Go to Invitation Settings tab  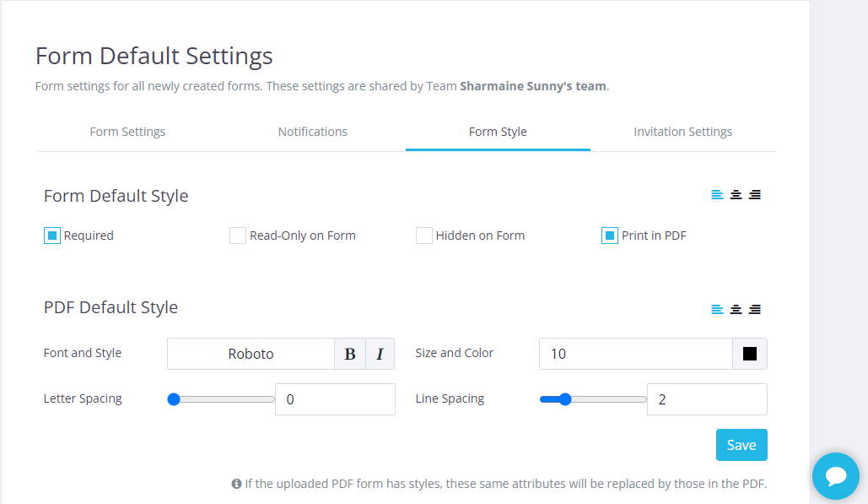tap(682, 132)
